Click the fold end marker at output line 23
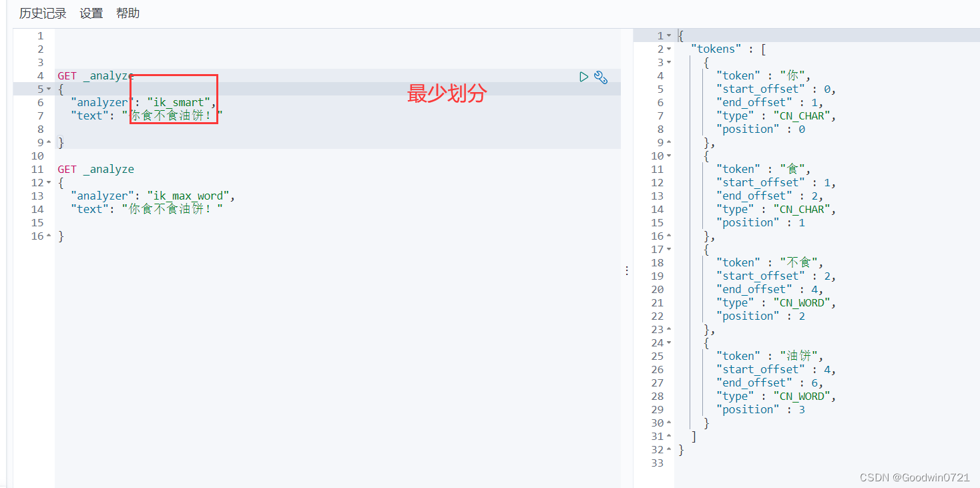 [x=669, y=329]
